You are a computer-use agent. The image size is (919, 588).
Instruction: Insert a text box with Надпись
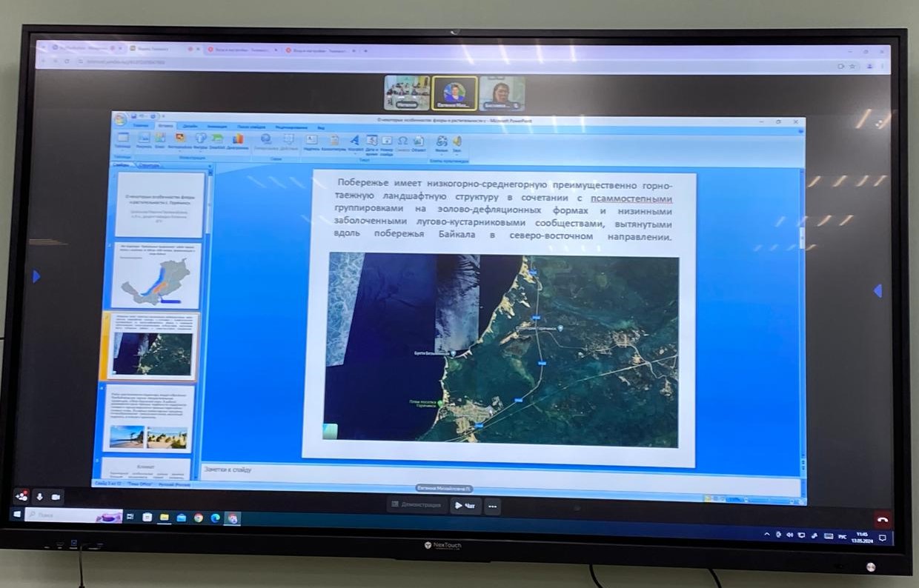point(311,141)
